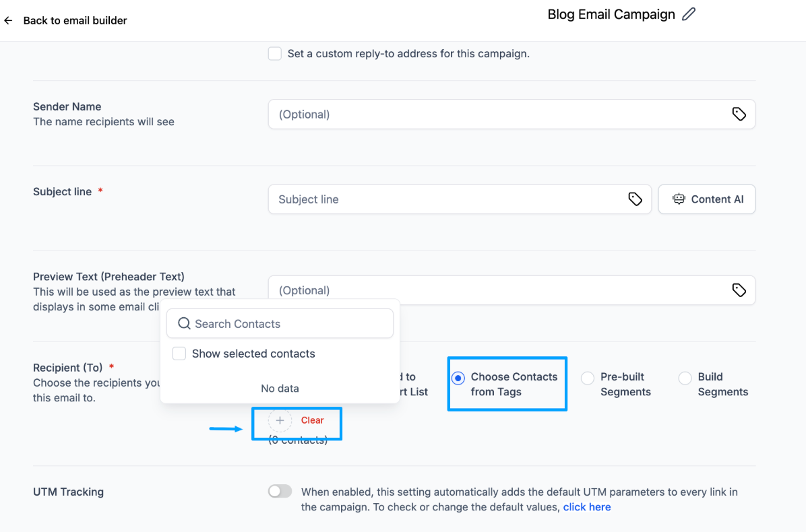Click tag icon in Preview Text field
This screenshot has height=532, width=806.
click(x=739, y=290)
